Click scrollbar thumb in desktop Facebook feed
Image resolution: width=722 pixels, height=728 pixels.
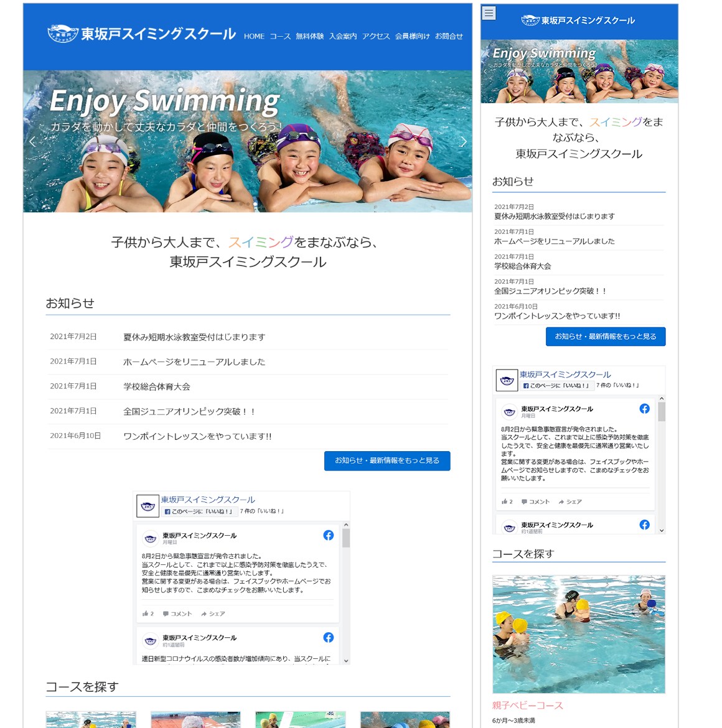coord(346,539)
